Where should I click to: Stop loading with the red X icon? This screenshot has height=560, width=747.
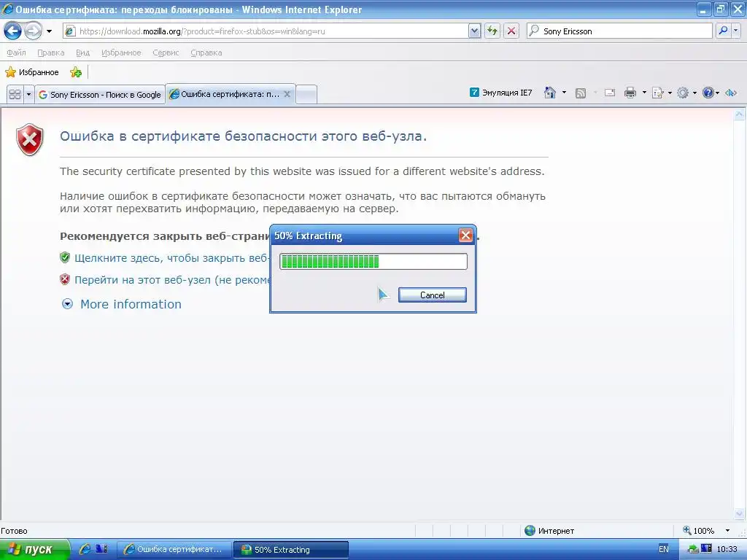511,31
